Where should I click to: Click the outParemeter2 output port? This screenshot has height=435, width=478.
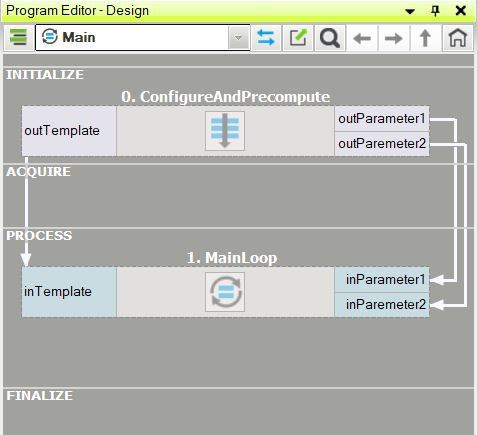coord(382,144)
